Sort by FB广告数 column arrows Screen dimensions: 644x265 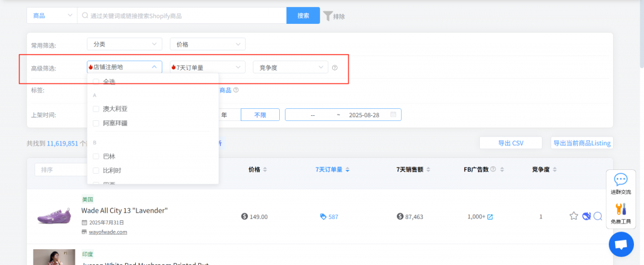pyautogui.click(x=502, y=170)
